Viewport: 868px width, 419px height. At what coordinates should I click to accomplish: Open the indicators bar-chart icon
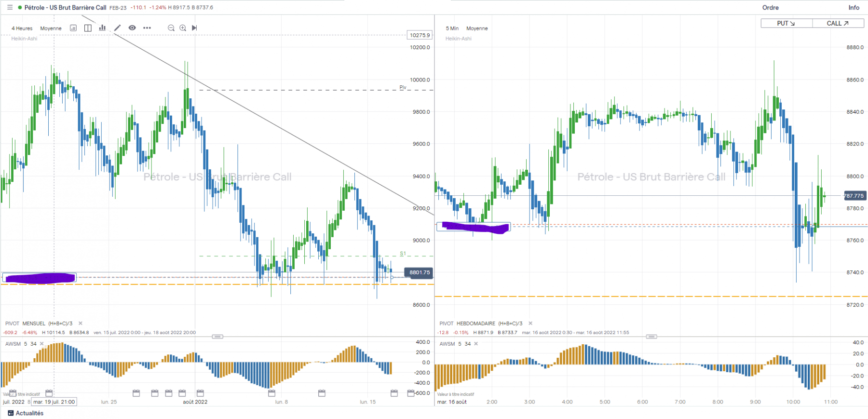coord(102,28)
